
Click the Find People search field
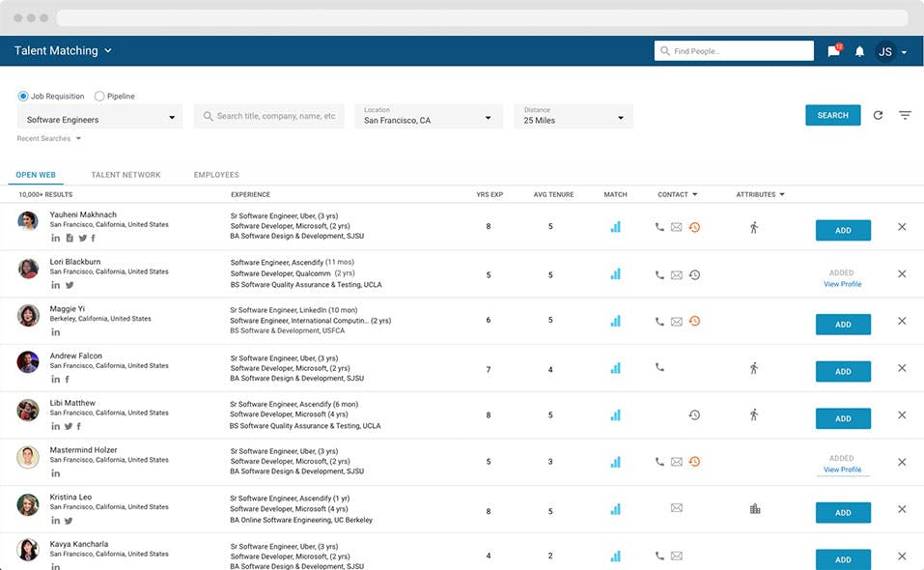741,51
